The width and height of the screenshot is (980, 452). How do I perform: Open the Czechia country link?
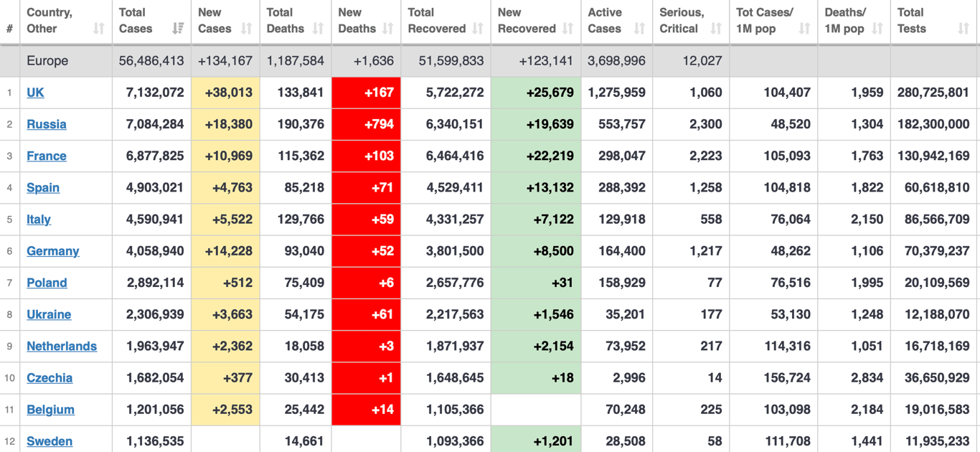pyautogui.click(x=50, y=377)
